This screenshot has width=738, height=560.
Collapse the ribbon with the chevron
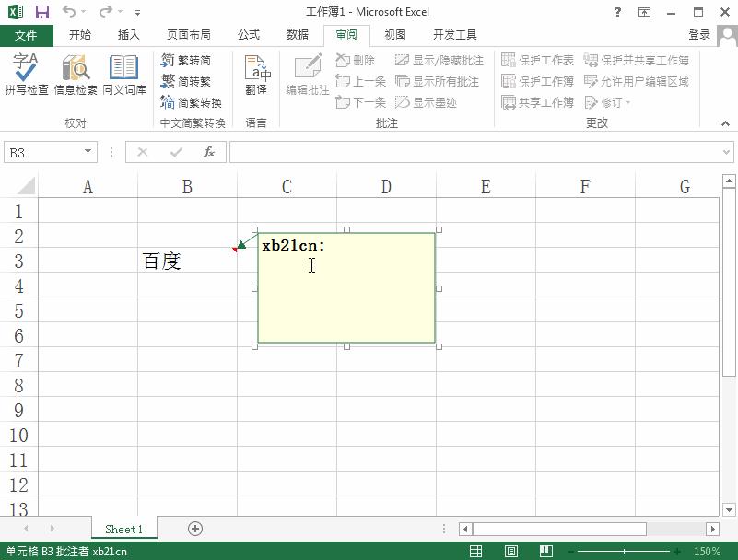(725, 123)
